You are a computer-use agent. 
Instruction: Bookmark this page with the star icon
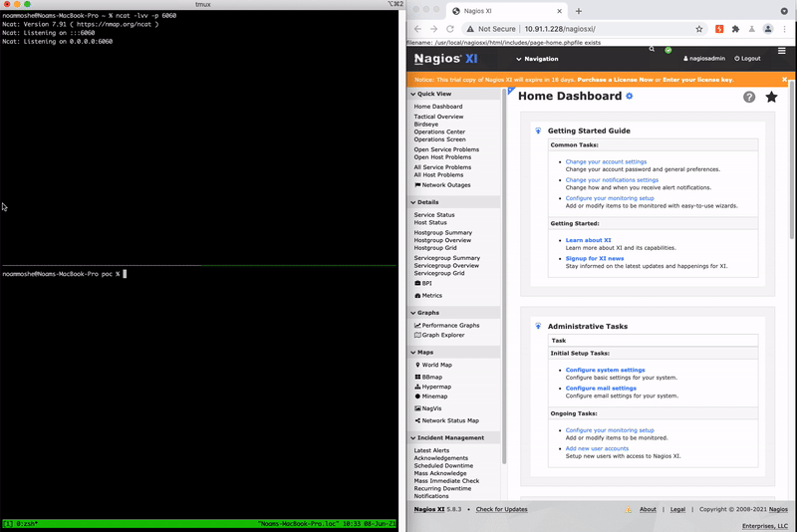pyautogui.click(x=699, y=29)
